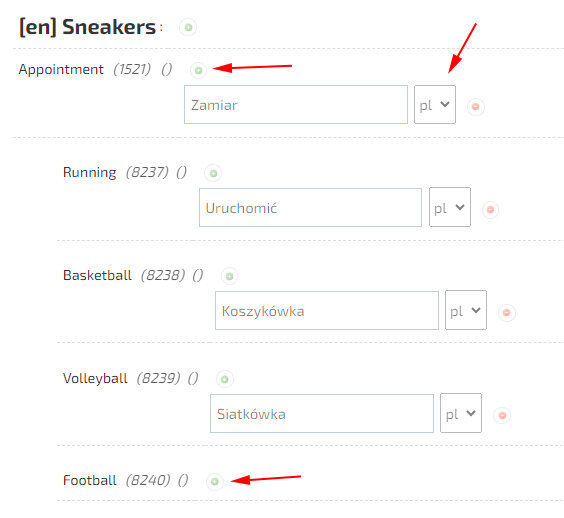Focus the Koszykówka translation text field

click(327, 310)
